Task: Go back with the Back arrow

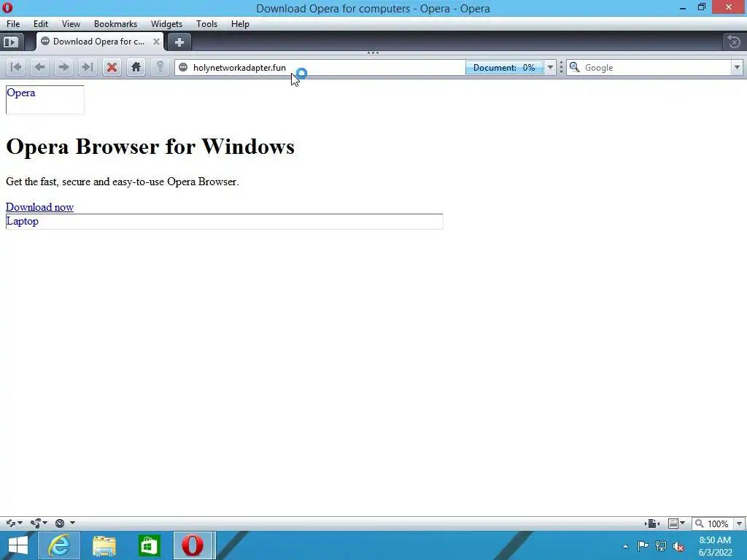Action: [x=40, y=67]
